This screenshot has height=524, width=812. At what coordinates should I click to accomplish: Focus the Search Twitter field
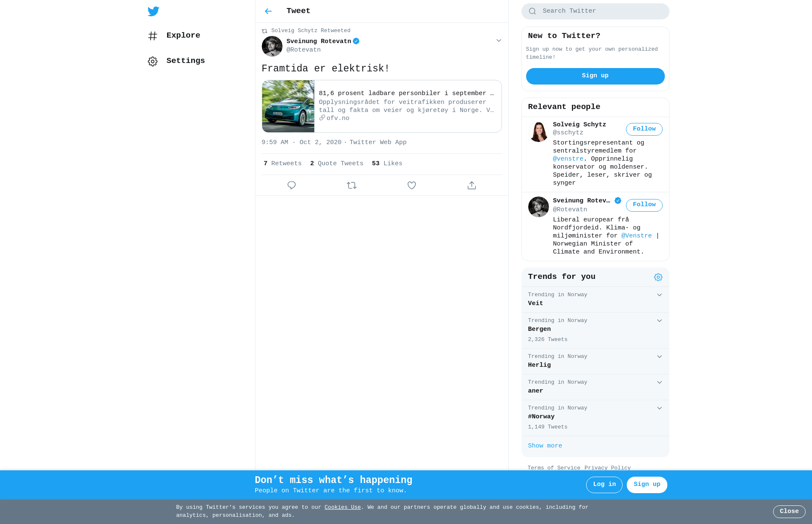click(595, 11)
